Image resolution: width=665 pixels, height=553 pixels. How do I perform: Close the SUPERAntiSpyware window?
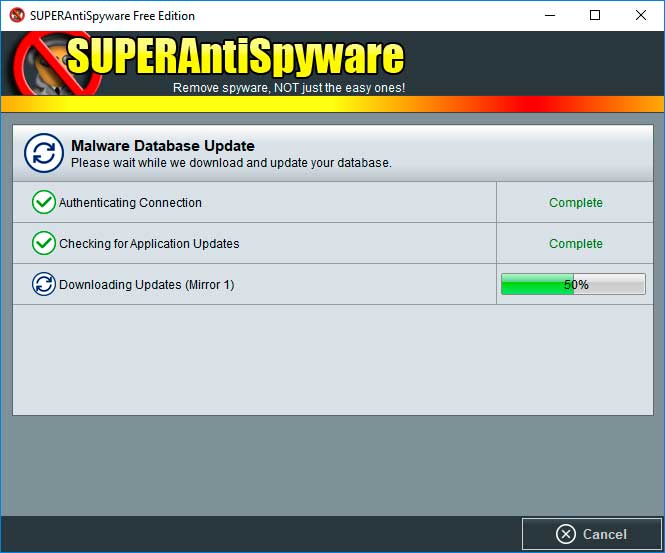pos(641,15)
